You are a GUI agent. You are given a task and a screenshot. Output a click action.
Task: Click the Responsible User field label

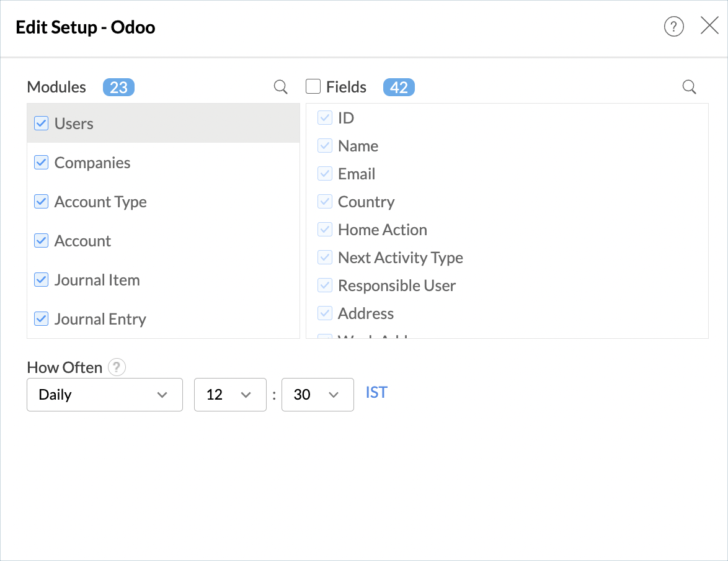click(397, 285)
